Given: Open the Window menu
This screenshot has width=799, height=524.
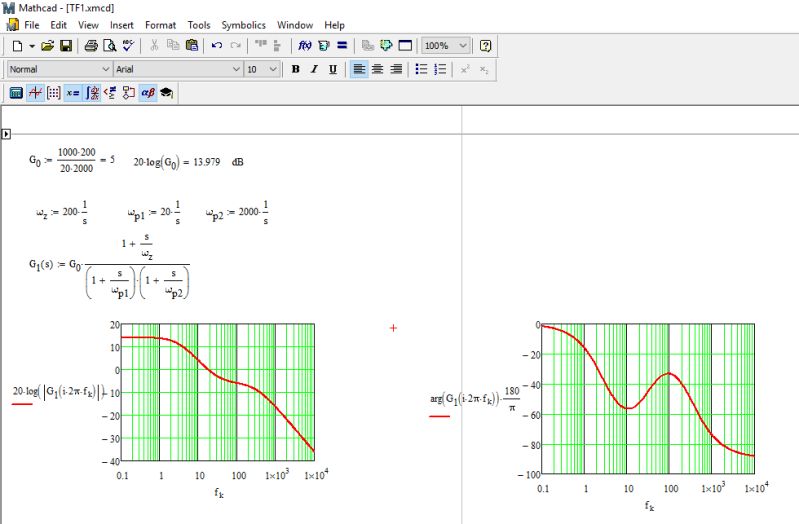Looking at the screenshot, I should (x=295, y=25).
